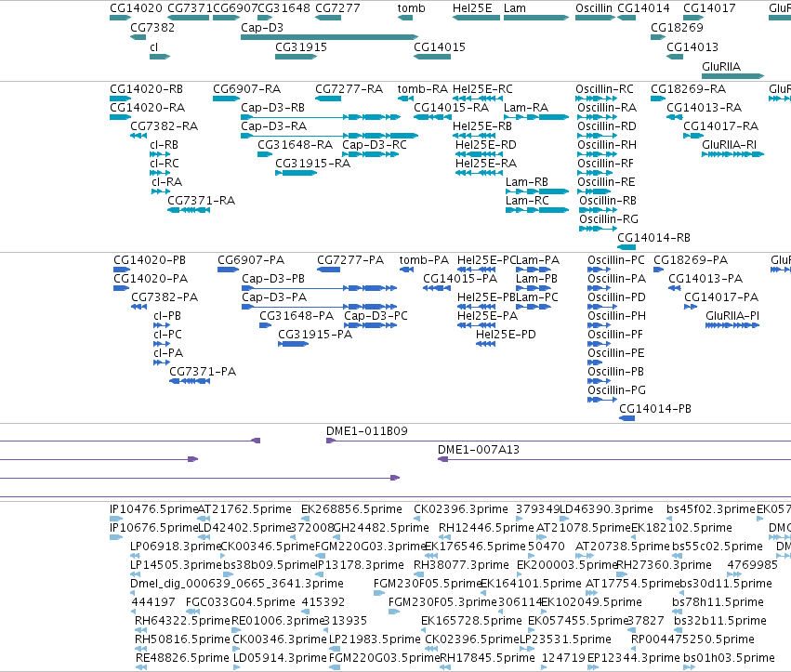The width and height of the screenshot is (791, 672).
Task: Select protein CG31915-PA
Action: [x=294, y=344]
